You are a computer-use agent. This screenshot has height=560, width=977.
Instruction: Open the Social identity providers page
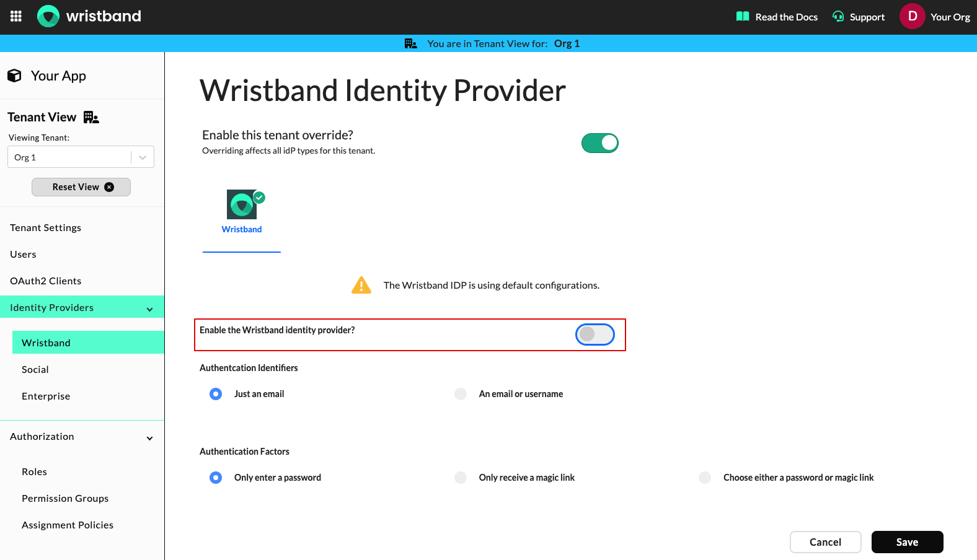pyautogui.click(x=35, y=370)
